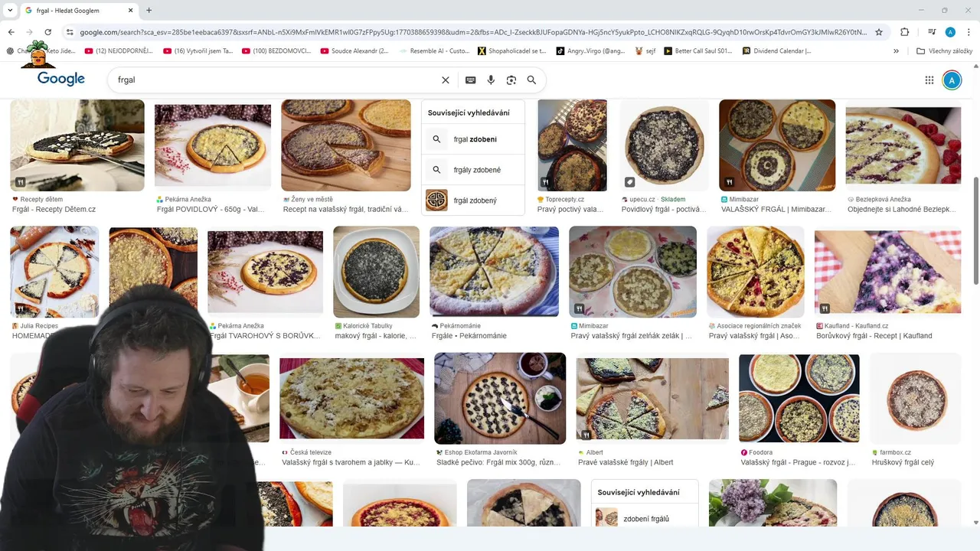Open the Chrome profile avatar in toolbar
The height and width of the screenshot is (551, 980).
click(950, 32)
